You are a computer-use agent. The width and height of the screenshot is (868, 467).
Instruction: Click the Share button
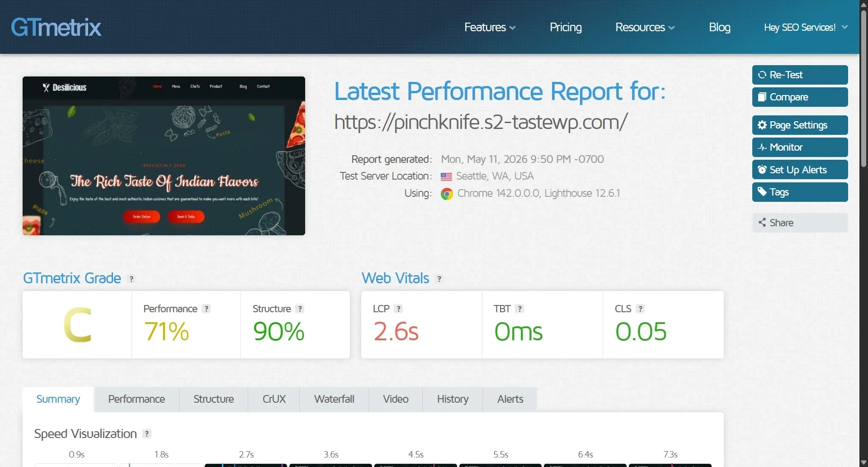(x=800, y=223)
